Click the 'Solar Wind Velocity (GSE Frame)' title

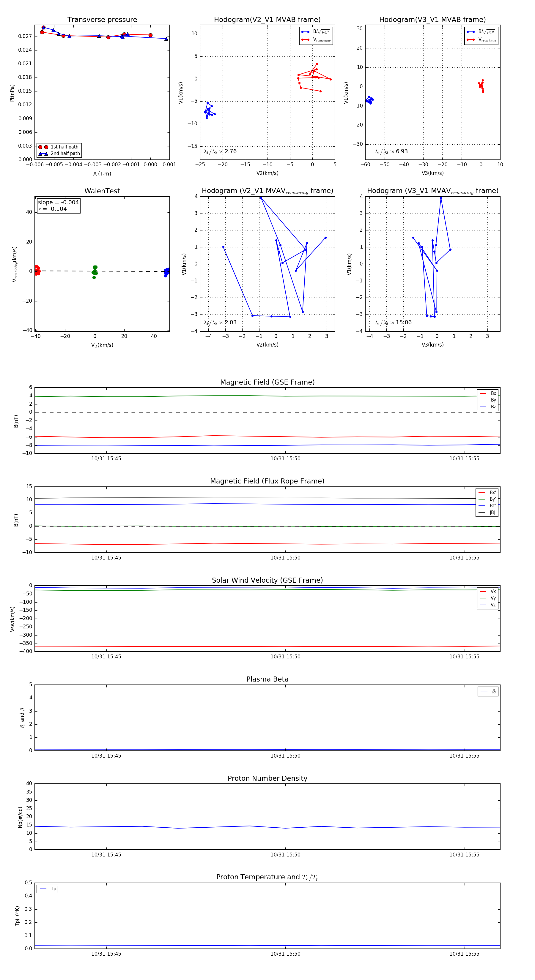[267, 580]
